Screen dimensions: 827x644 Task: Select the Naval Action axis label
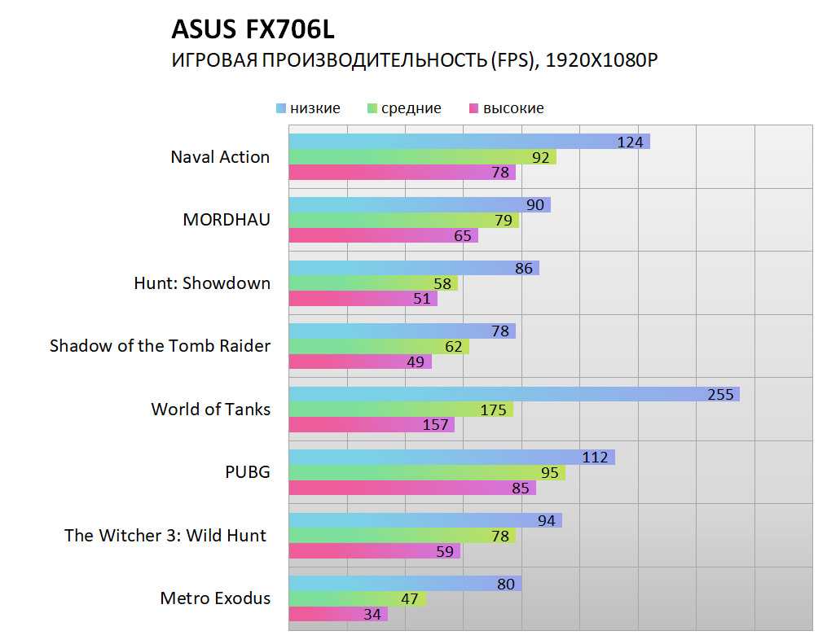point(220,157)
